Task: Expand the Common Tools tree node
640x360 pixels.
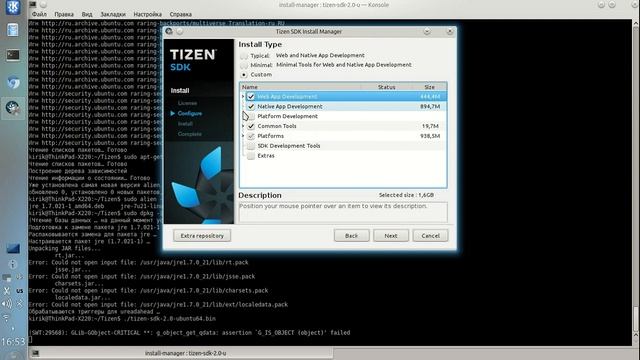Action: pos(243,126)
